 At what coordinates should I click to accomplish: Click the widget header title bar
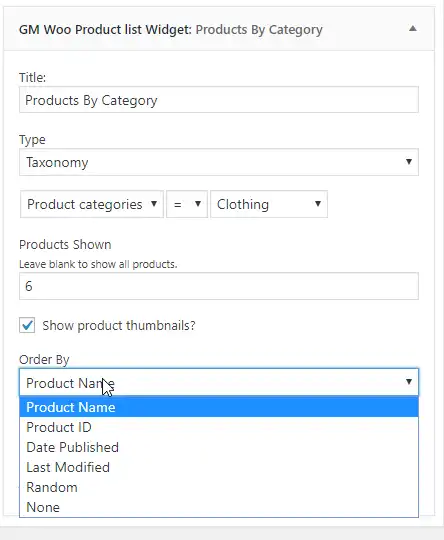click(x=219, y=29)
